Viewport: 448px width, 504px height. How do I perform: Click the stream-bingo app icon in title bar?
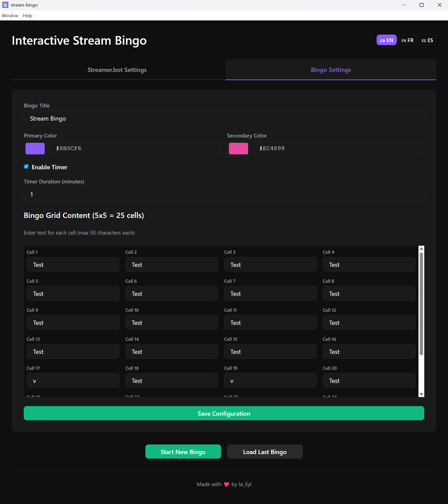[5, 5]
